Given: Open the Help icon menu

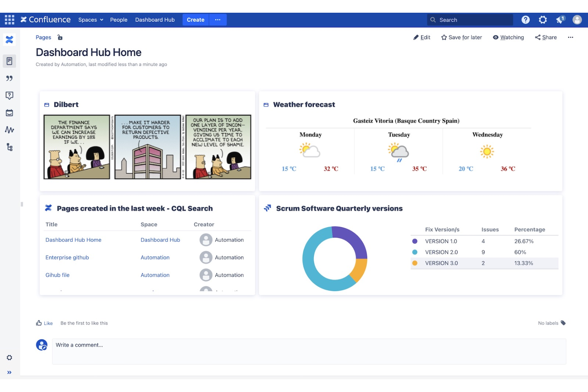Looking at the screenshot, I should pyautogui.click(x=526, y=20).
